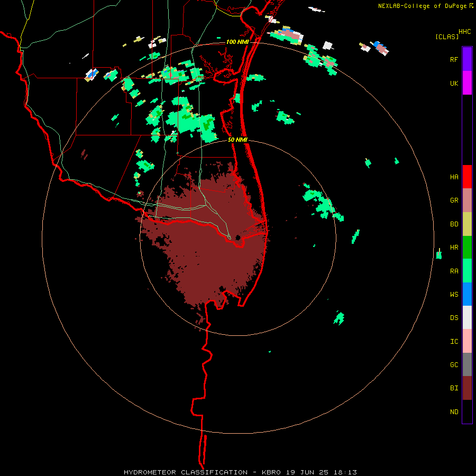Click the HHC product code label
The height and width of the screenshot is (476, 476).
pos(465,32)
